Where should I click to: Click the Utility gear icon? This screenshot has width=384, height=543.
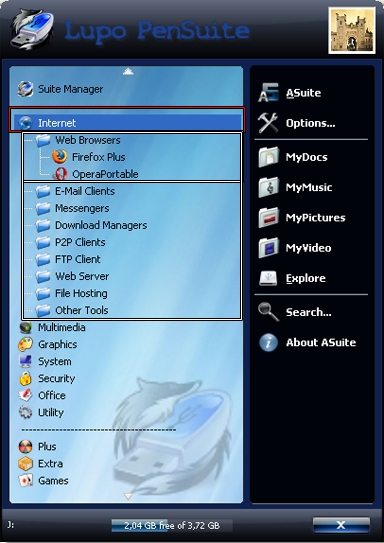(25, 412)
